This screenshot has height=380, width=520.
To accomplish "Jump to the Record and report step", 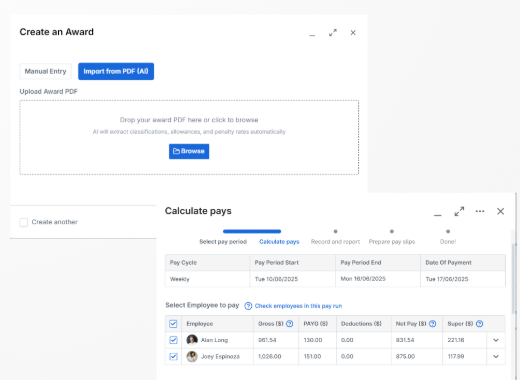I will [335, 242].
